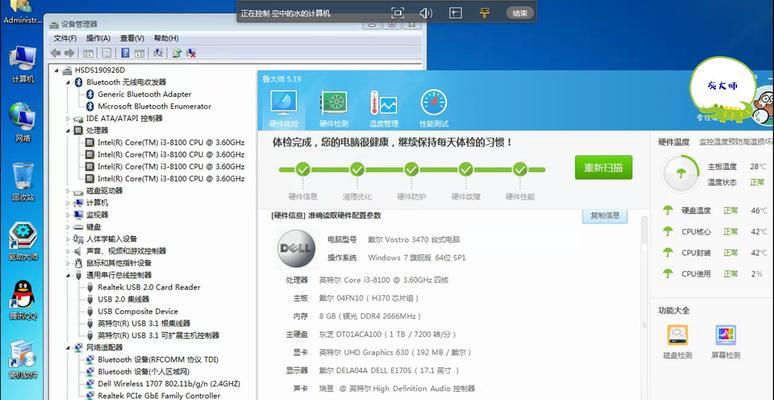Open the 硬件检测 tab in 鲁大师

[x=334, y=109]
